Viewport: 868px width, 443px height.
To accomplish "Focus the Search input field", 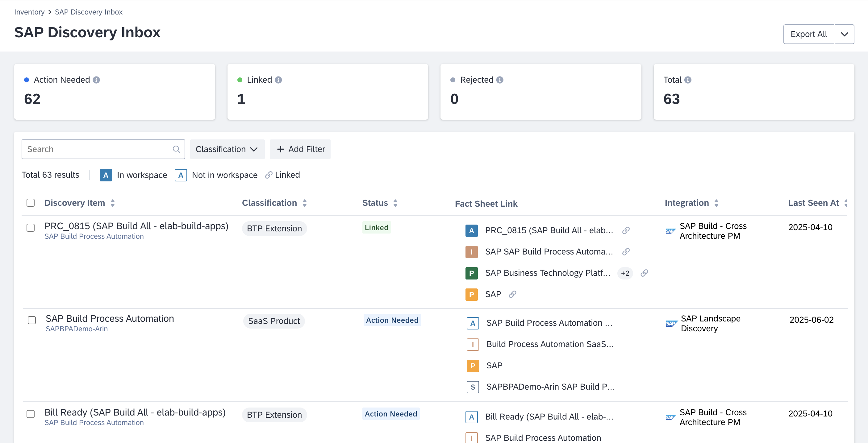I will (x=98, y=149).
